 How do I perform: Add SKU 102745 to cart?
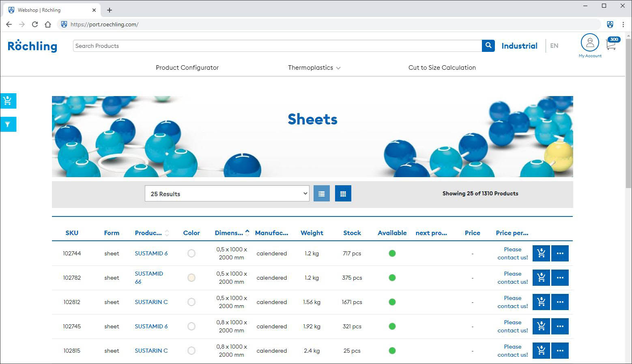(x=541, y=326)
